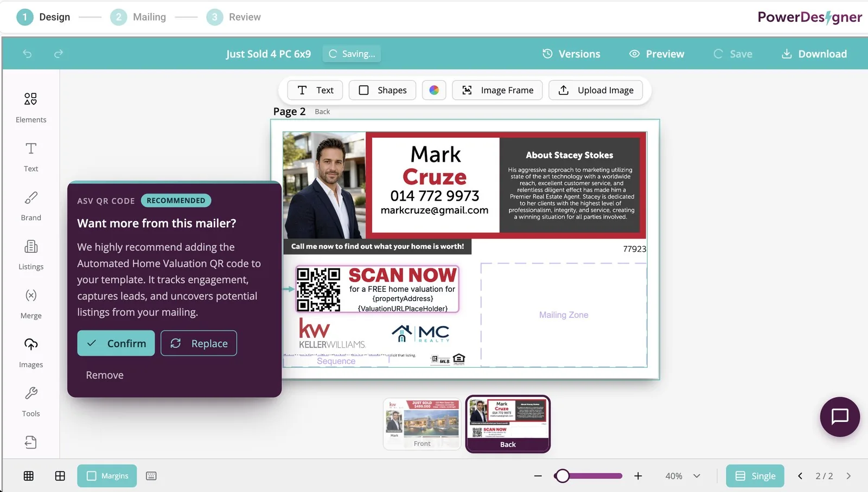868x492 pixels.
Task: Click the PowerDesigner logo
Action: click(x=810, y=17)
